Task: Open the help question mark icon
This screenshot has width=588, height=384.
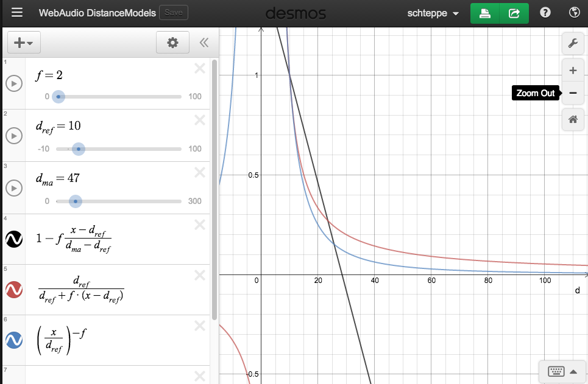Action: click(545, 12)
